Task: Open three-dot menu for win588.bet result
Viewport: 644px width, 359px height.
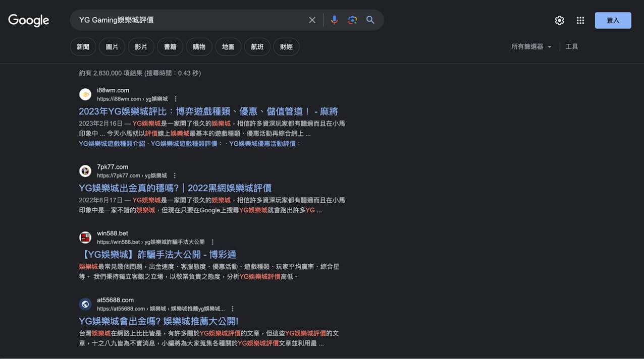Action: [x=212, y=242]
